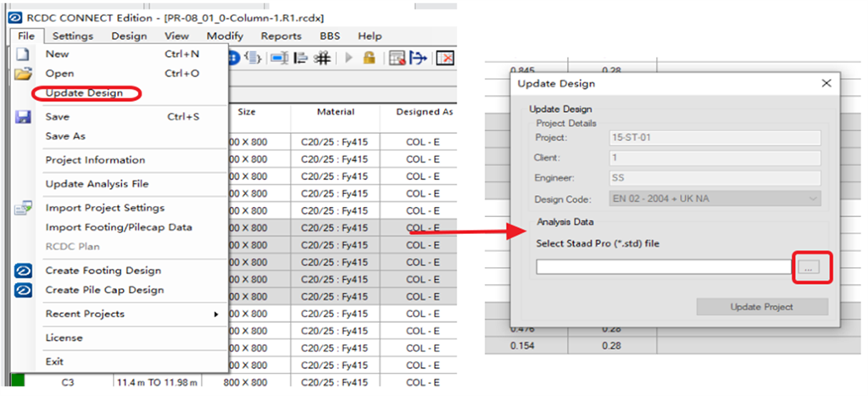Open the BBS menu
Screen dimensions: 868x396
point(330,36)
